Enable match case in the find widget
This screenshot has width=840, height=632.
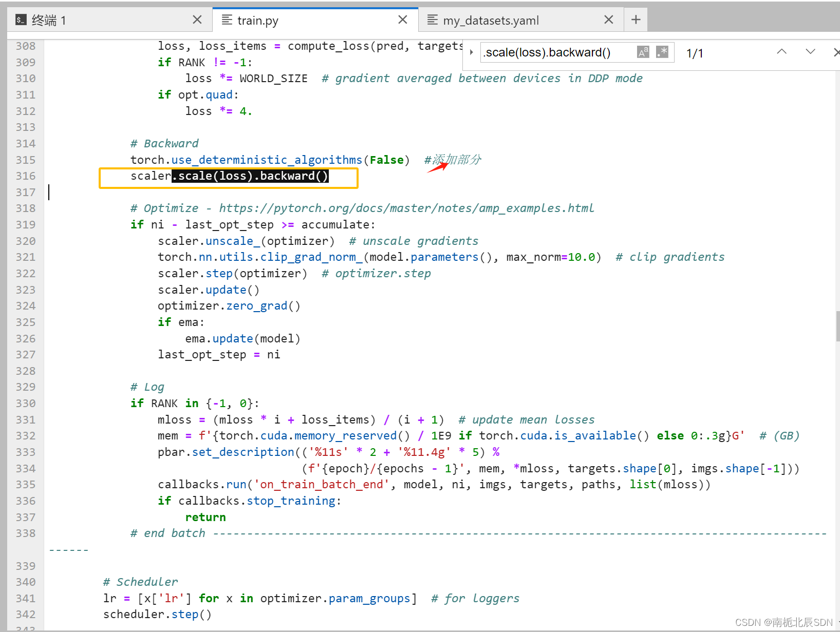(642, 51)
